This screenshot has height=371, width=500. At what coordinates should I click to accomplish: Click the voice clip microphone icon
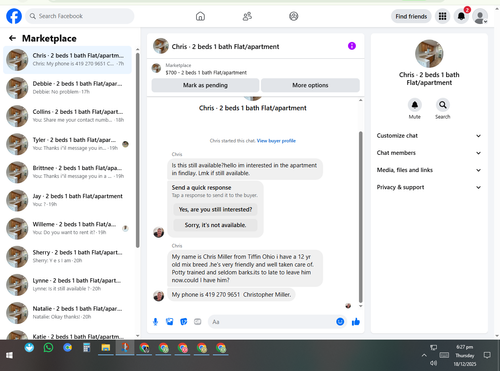tap(155, 322)
